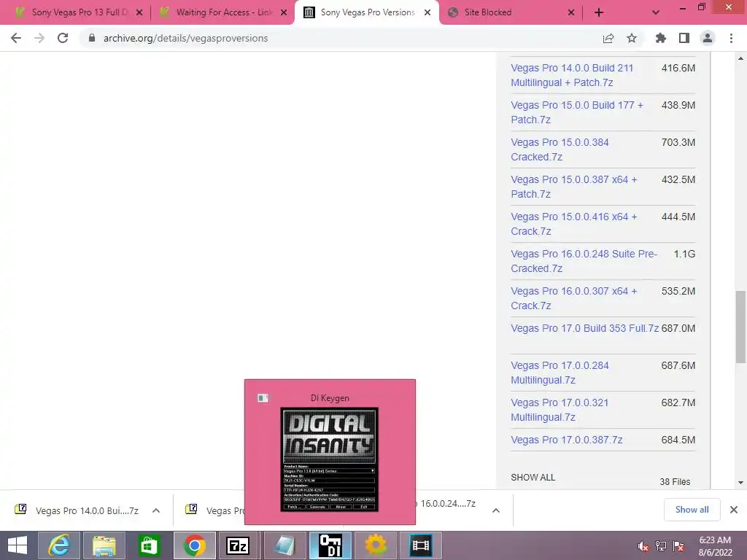This screenshot has height=560, width=747.
Task: Open Vegas Pro 15.0.0.387 x64 + Patch.7z
Action: pos(574,187)
